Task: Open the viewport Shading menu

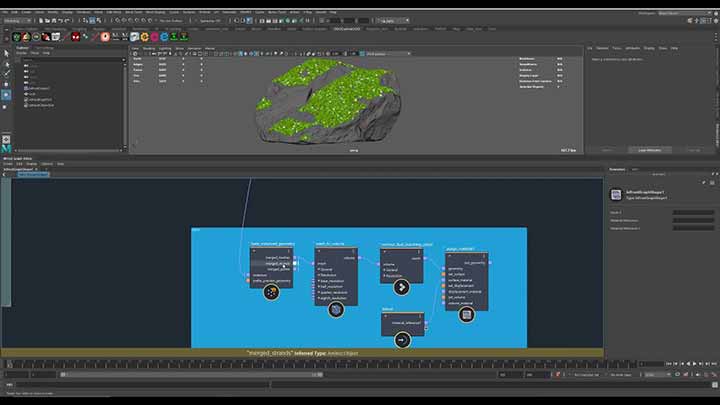Action: coord(149,48)
